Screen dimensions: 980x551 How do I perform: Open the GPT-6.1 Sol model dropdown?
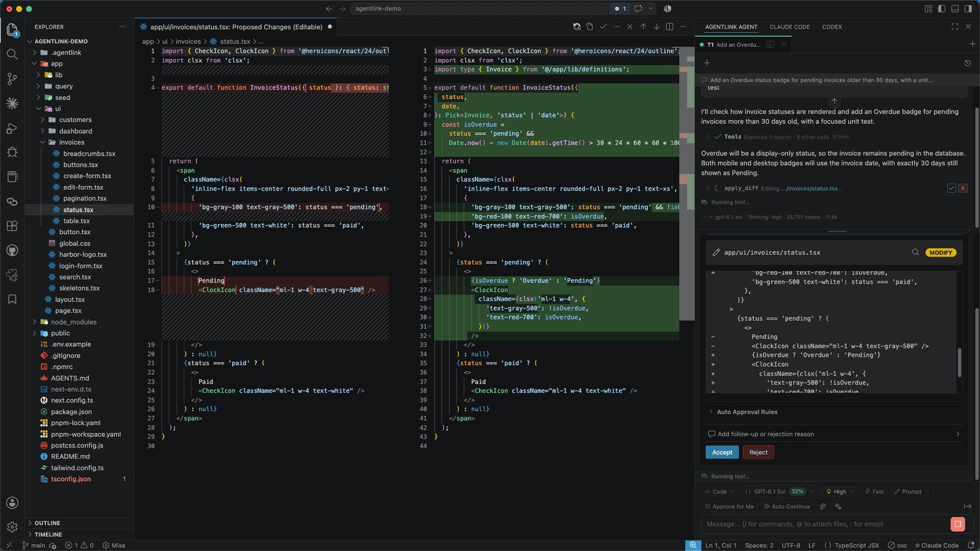780,491
